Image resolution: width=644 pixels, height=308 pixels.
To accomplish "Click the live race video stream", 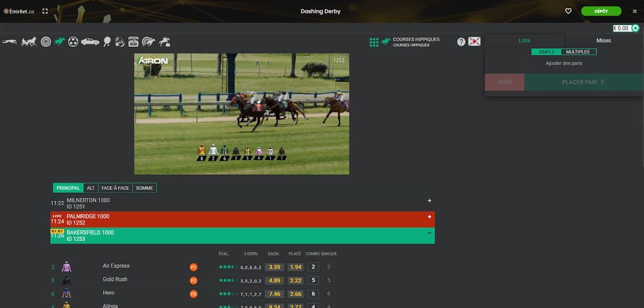I will pyautogui.click(x=241, y=113).
